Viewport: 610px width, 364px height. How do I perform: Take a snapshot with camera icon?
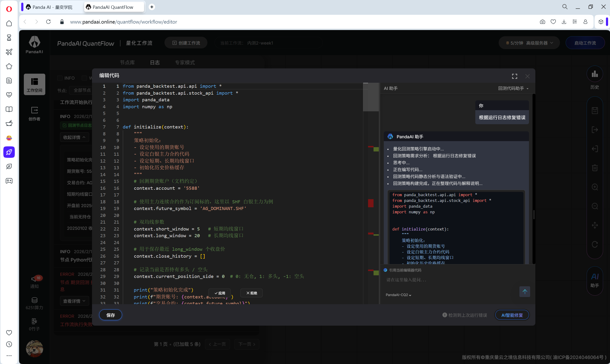click(x=542, y=22)
